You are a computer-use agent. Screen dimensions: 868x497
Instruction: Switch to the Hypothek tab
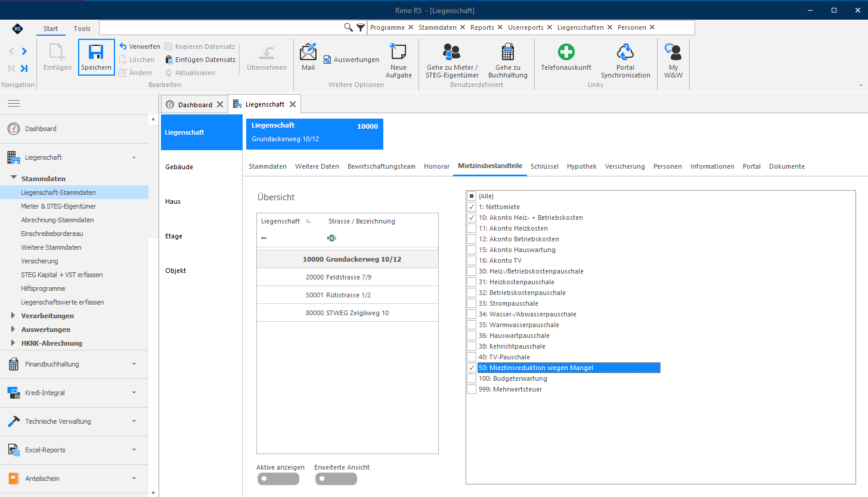(x=582, y=166)
